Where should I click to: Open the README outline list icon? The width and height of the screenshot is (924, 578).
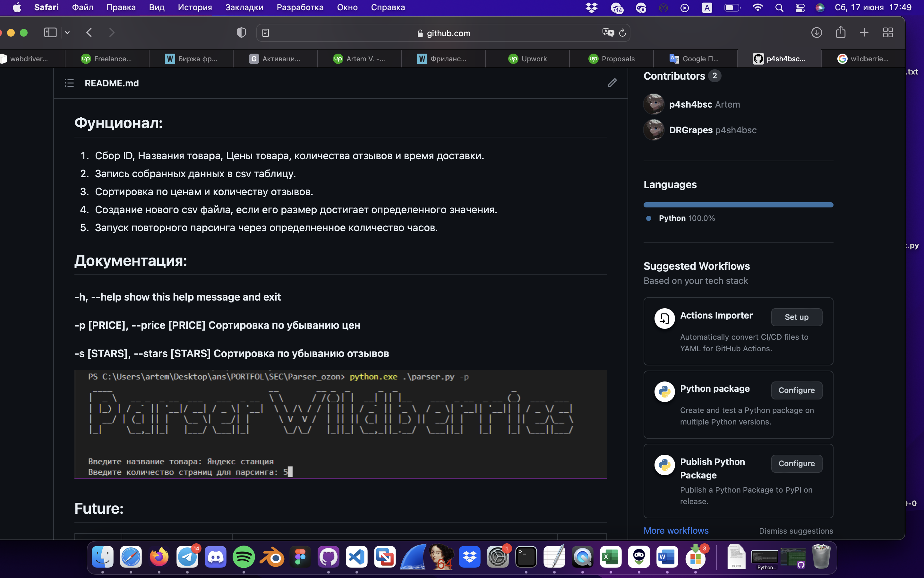[x=69, y=83]
